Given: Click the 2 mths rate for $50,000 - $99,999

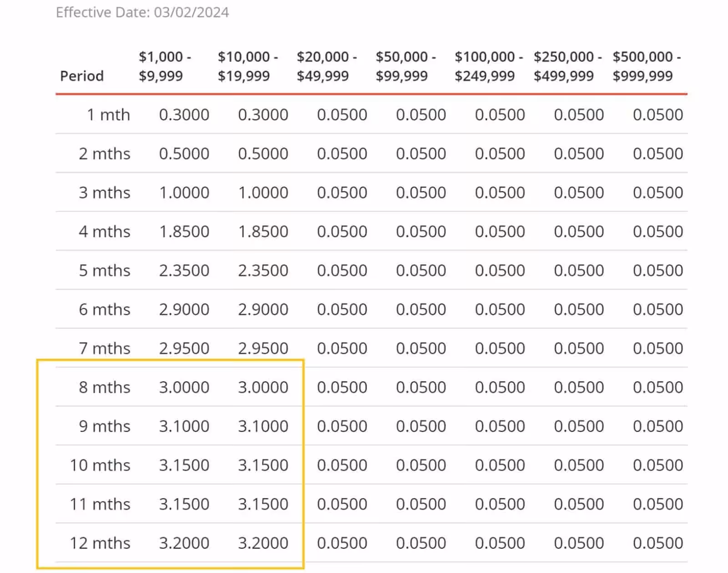Looking at the screenshot, I should (421, 154).
